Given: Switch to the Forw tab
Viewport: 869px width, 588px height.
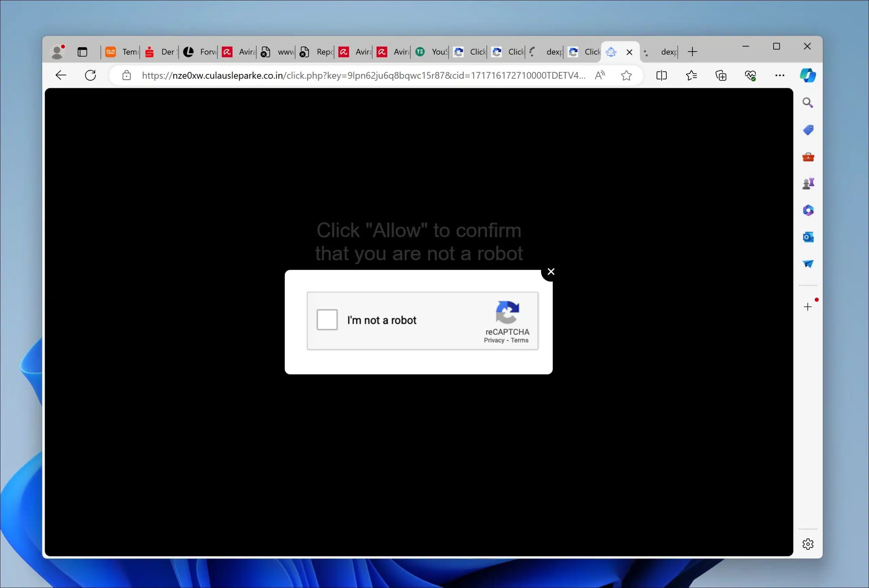Looking at the screenshot, I should 199,52.
